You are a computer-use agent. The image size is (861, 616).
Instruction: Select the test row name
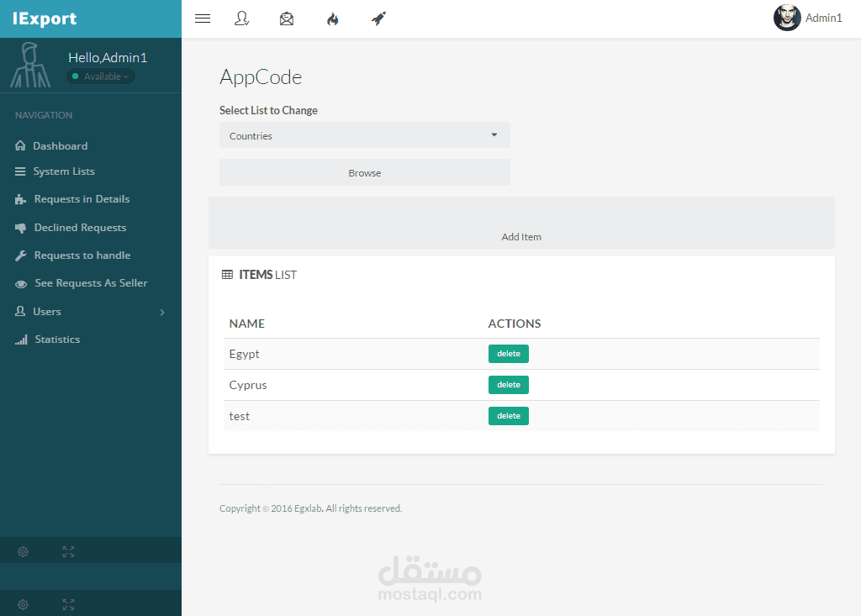coord(240,416)
